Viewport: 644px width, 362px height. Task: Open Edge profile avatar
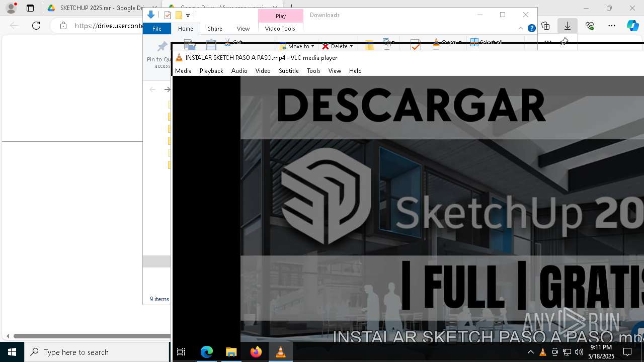coord(11,8)
